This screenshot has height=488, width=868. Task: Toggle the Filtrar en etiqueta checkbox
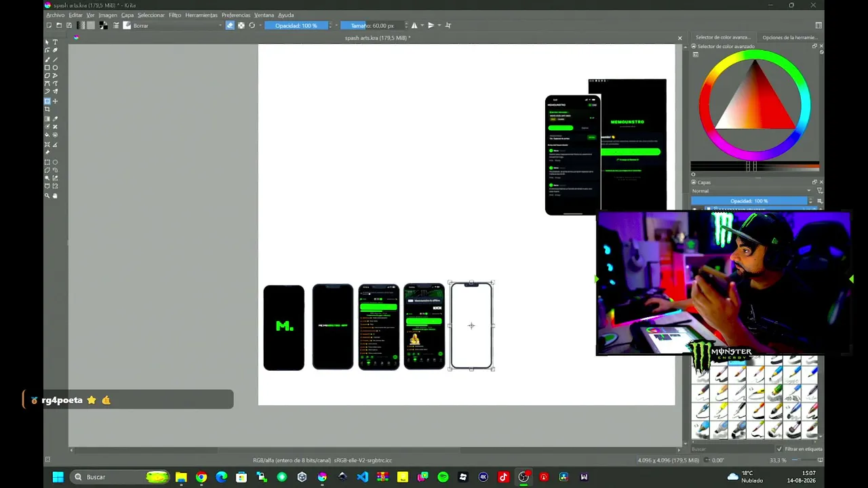(779, 449)
